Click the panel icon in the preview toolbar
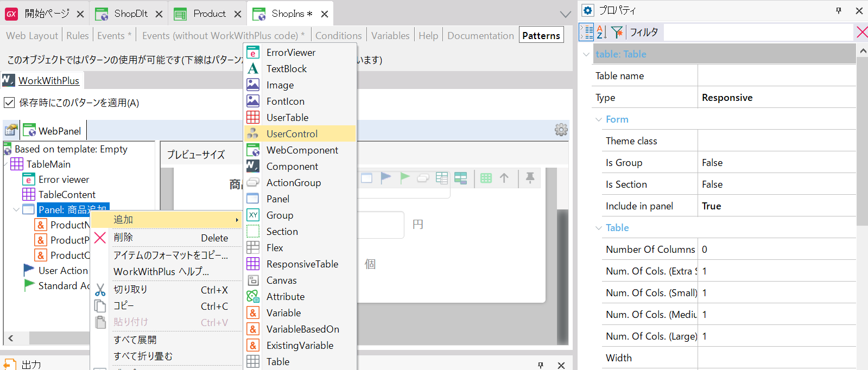 click(x=367, y=178)
